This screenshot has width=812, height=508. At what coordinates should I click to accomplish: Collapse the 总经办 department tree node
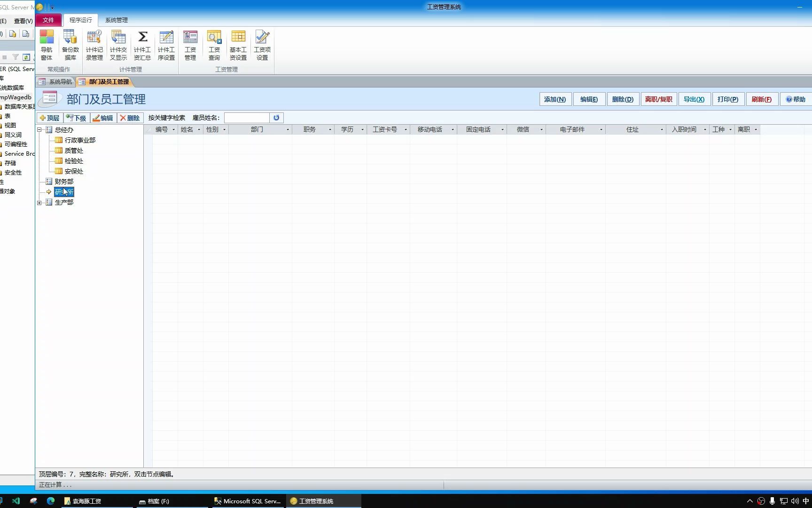pyautogui.click(x=40, y=130)
